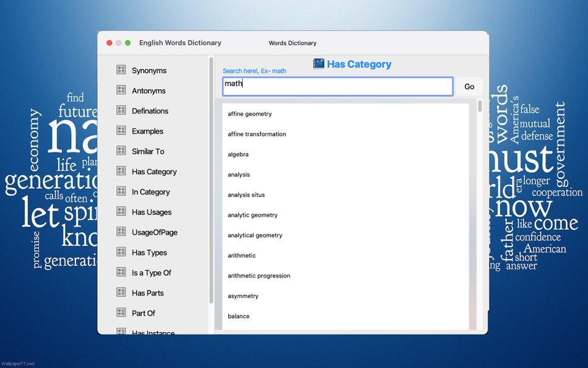The image size is (588, 368).
Task: Select result 'algebra'
Action: [x=238, y=154]
